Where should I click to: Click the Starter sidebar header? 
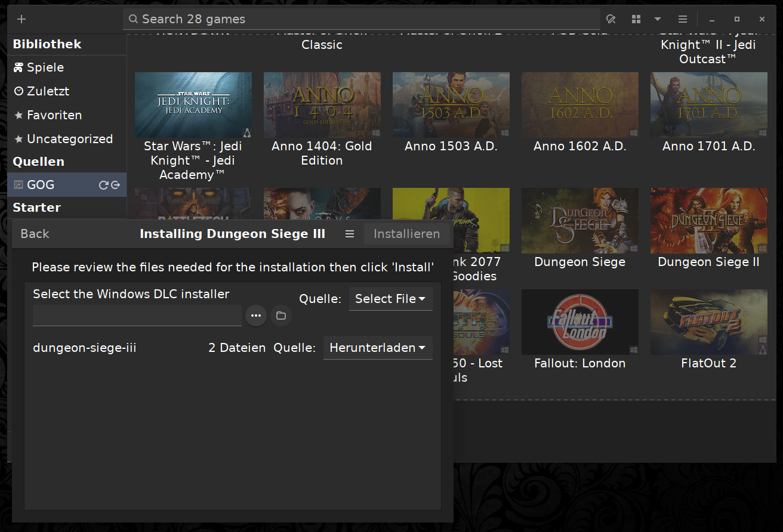[37, 208]
